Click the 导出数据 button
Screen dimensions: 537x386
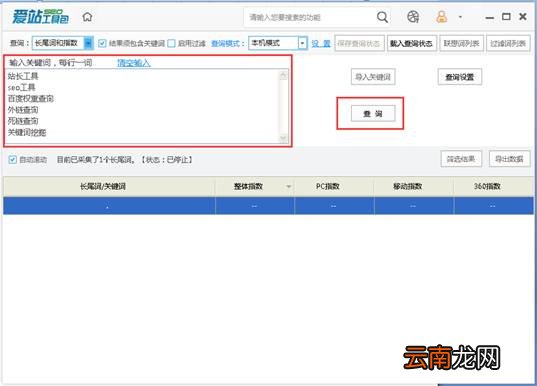pos(509,159)
